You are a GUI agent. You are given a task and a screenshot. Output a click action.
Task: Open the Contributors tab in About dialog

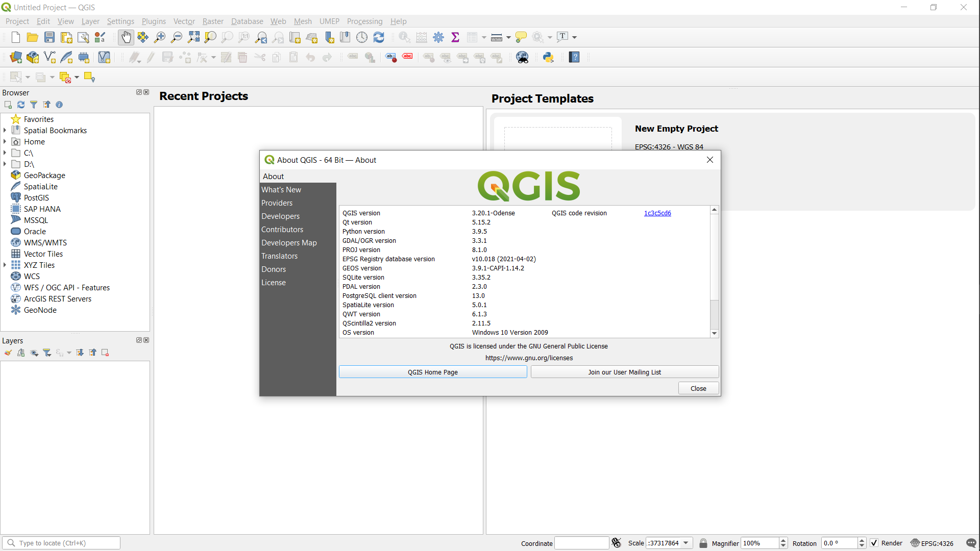point(298,230)
